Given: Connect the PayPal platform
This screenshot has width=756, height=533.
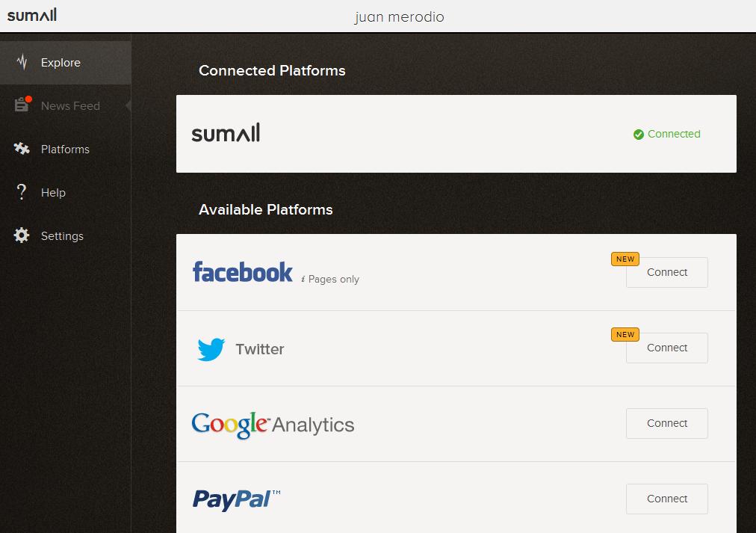Looking at the screenshot, I should 667,499.
